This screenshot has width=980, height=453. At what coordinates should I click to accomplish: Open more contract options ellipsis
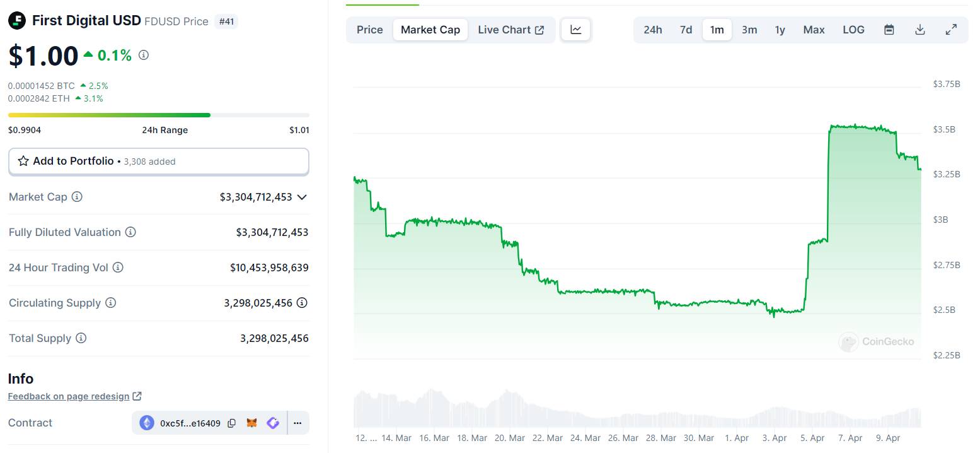pyautogui.click(x=297, y=423)
